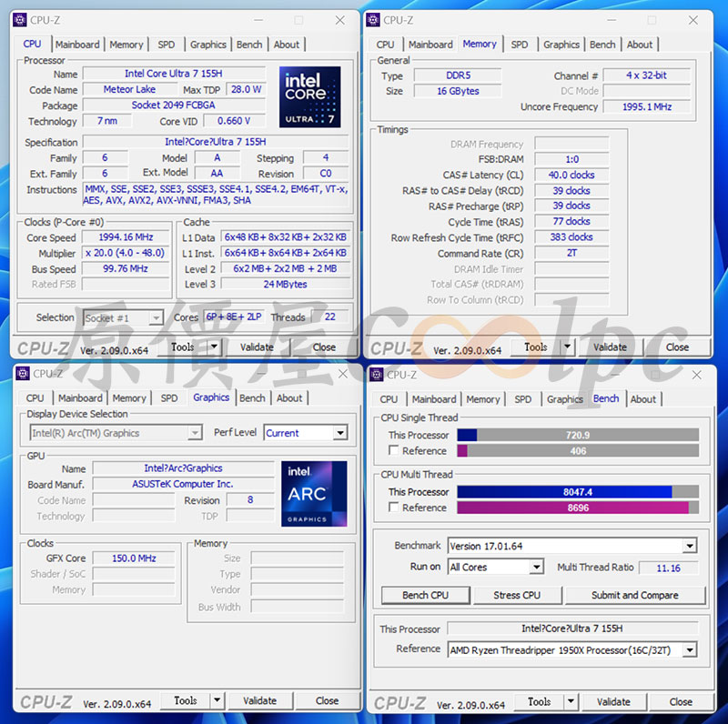Click Validate in the CPU window
Viewport: 728px width, 724px height.
click(257, 347)
